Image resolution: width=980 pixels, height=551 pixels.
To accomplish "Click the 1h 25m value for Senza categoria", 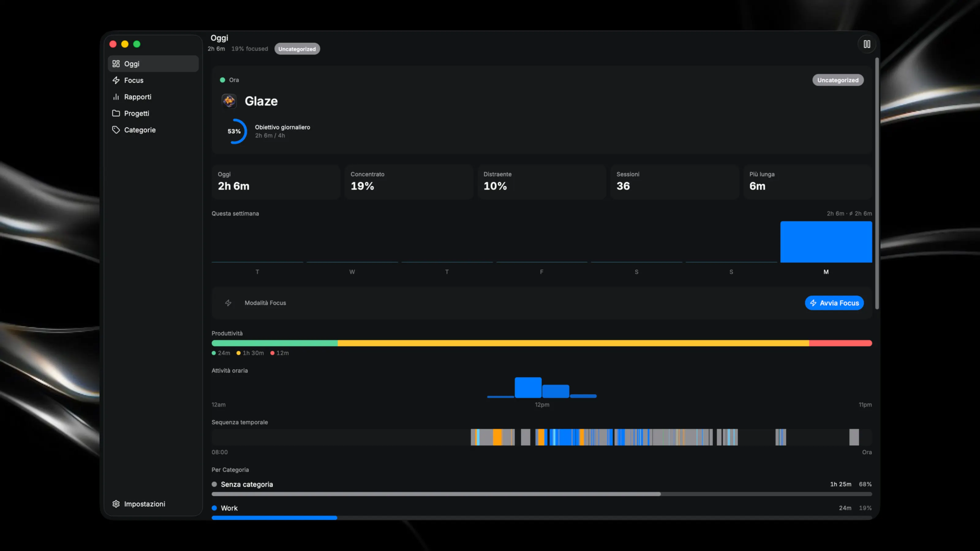I will 841,484.
